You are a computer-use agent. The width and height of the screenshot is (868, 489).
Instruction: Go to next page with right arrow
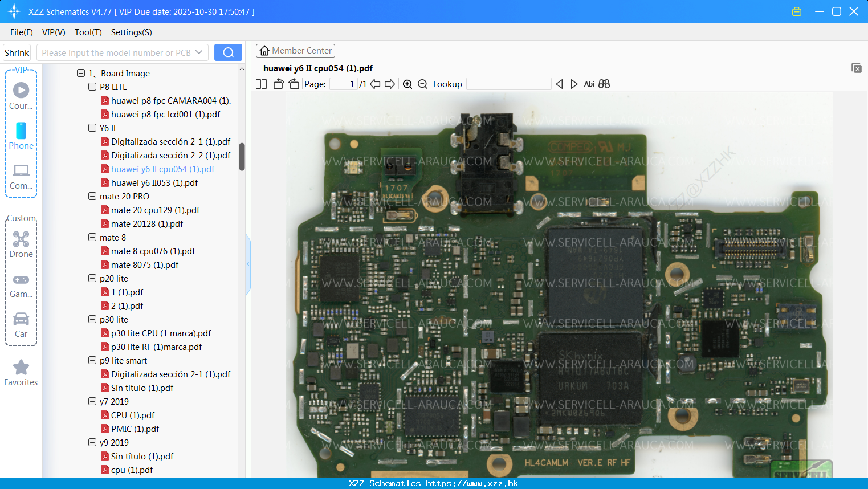(390, 84)
